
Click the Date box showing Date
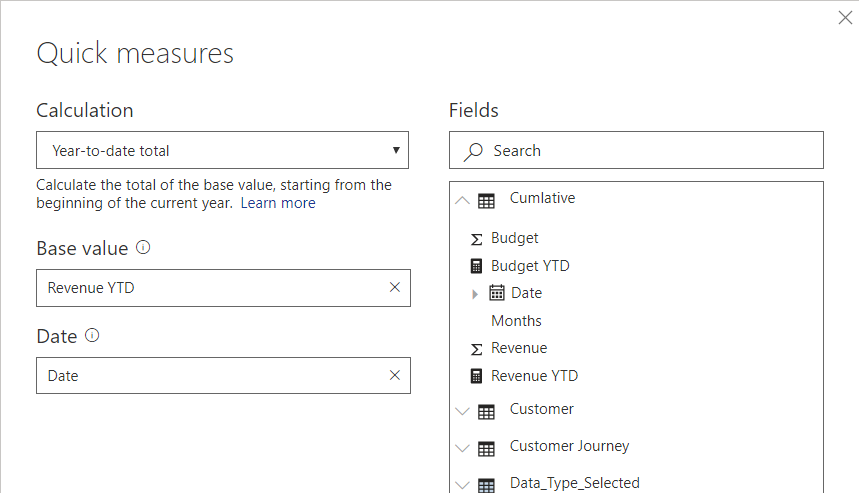223,375
